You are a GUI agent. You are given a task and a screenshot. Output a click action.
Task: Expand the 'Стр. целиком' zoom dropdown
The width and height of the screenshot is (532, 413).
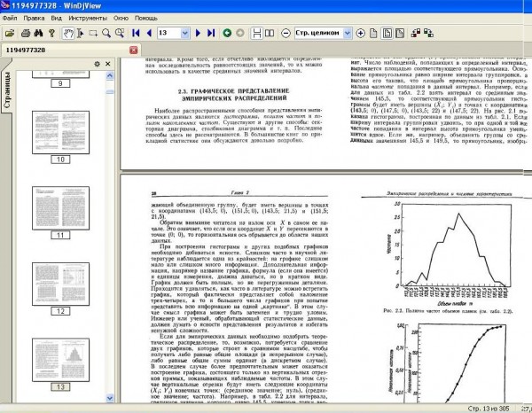click(x=348, y=33)
